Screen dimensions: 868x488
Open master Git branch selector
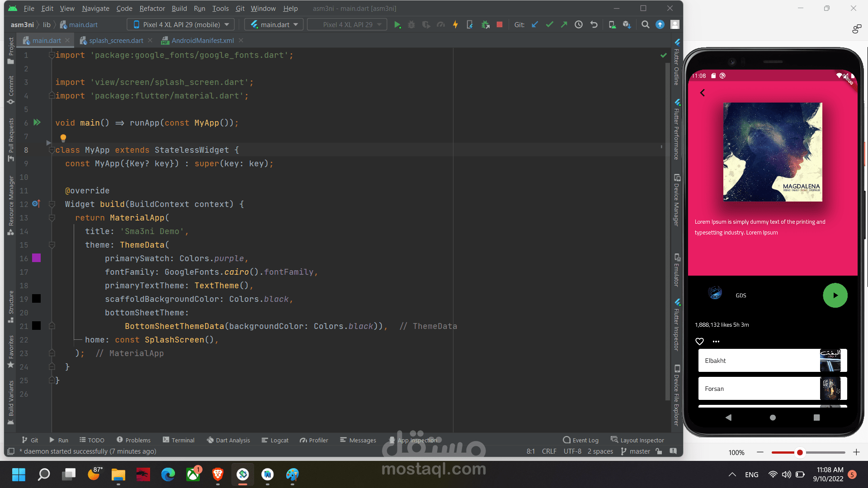tap(635, 451)
